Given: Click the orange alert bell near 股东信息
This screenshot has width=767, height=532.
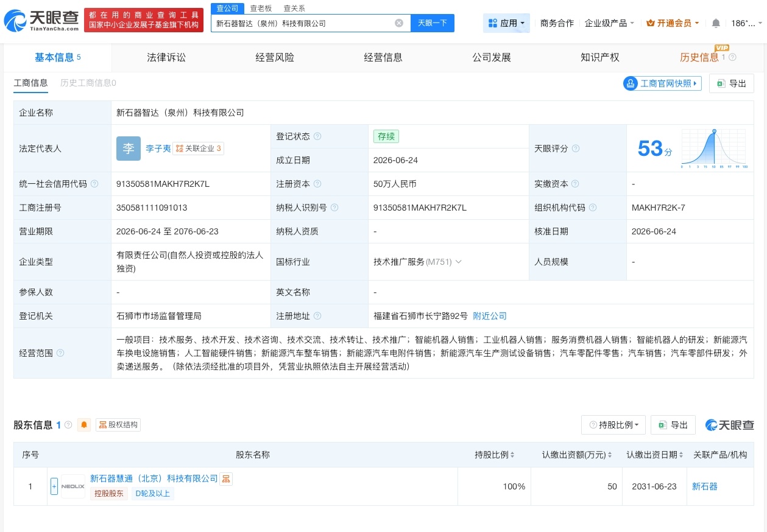Looking at the screenshot, I should (84, 425).
